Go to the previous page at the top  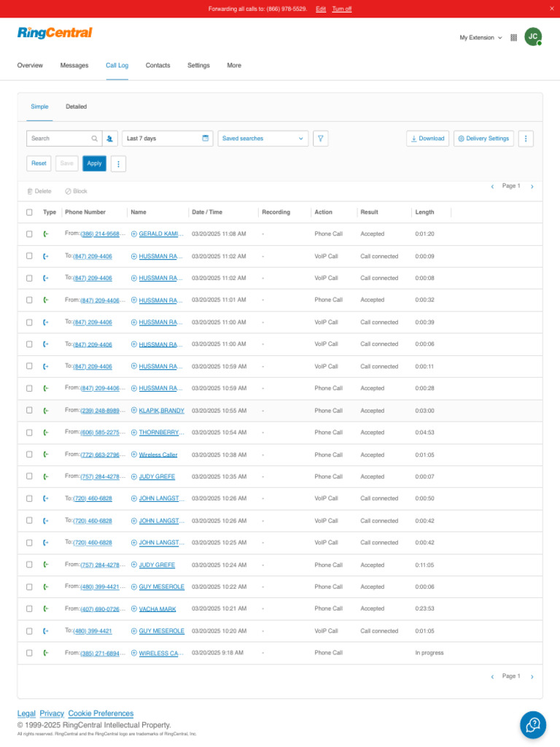492,186
